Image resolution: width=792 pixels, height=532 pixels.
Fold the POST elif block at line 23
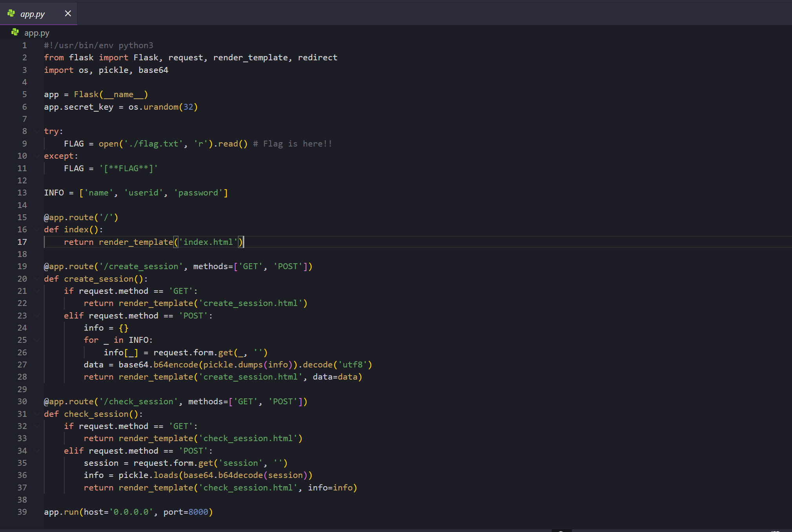click(37, 316)
